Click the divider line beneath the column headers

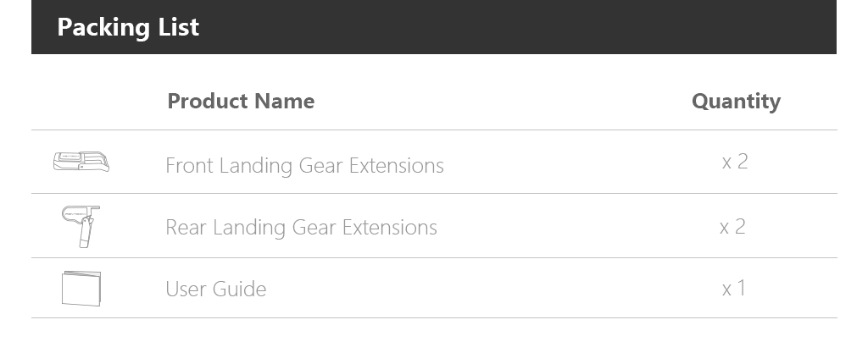point(434,130)
